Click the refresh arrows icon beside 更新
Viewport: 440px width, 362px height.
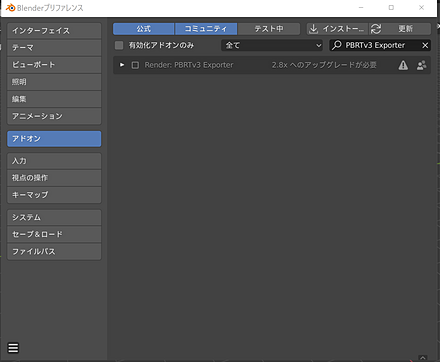[376, 29]
